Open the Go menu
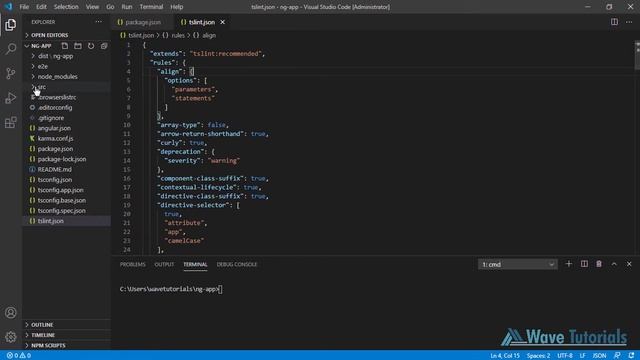 click(x=110, y=7)
